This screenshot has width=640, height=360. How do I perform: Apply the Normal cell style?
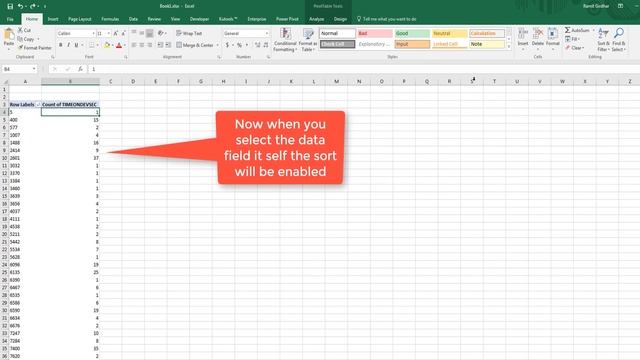coord(337,33)
